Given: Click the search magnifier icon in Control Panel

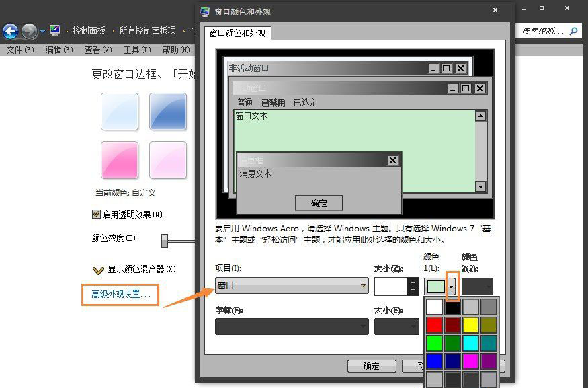Looking at the screenshot, I should coord(573,31).
